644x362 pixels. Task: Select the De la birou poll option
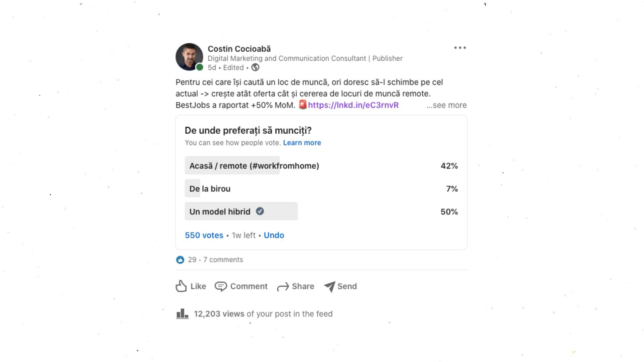210,189
